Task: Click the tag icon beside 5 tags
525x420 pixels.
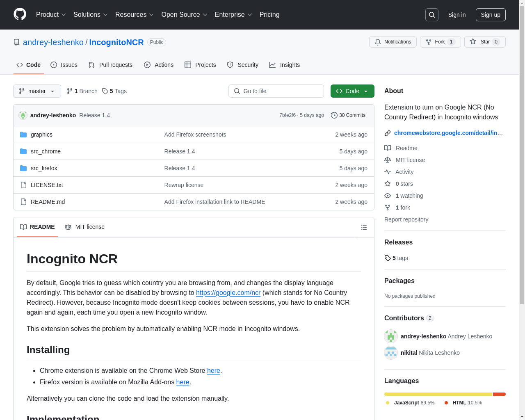Action: [388, 258]
